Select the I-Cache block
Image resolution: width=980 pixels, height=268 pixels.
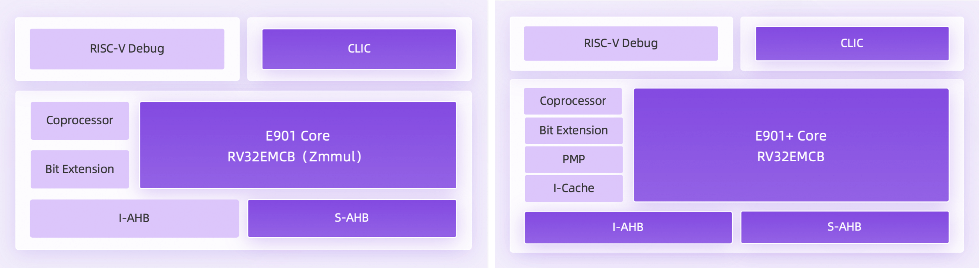573,189
